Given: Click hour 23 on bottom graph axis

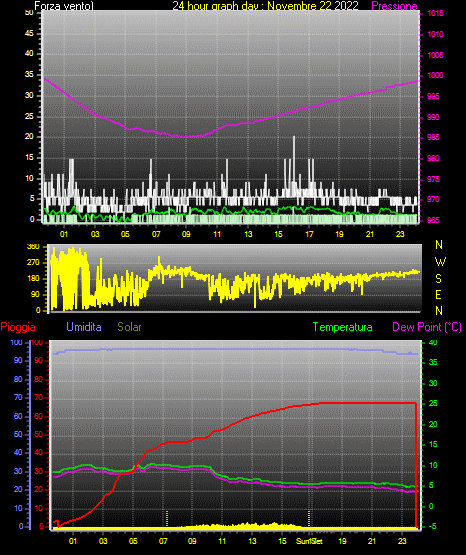Looking at the screenshot, I should [x=402, y=541].
